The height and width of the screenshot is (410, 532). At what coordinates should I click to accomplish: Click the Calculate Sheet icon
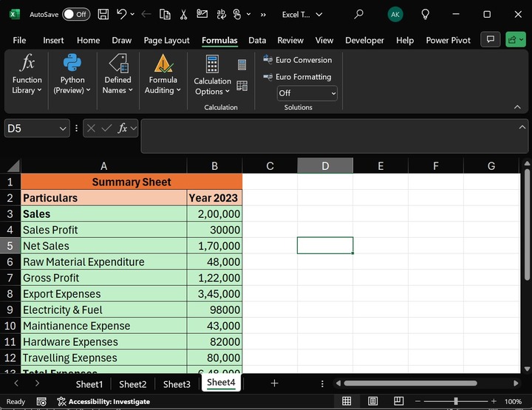pos(242,86)
